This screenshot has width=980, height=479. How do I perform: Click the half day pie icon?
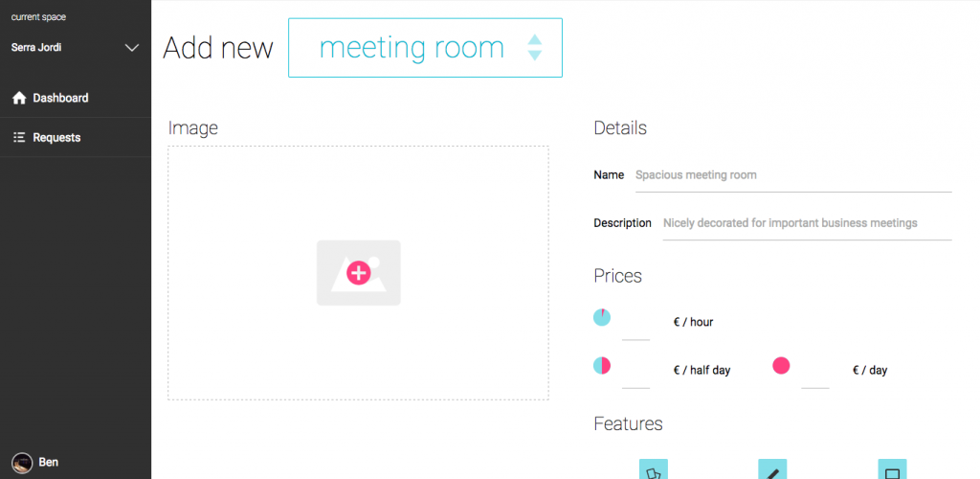pos(602,365)
